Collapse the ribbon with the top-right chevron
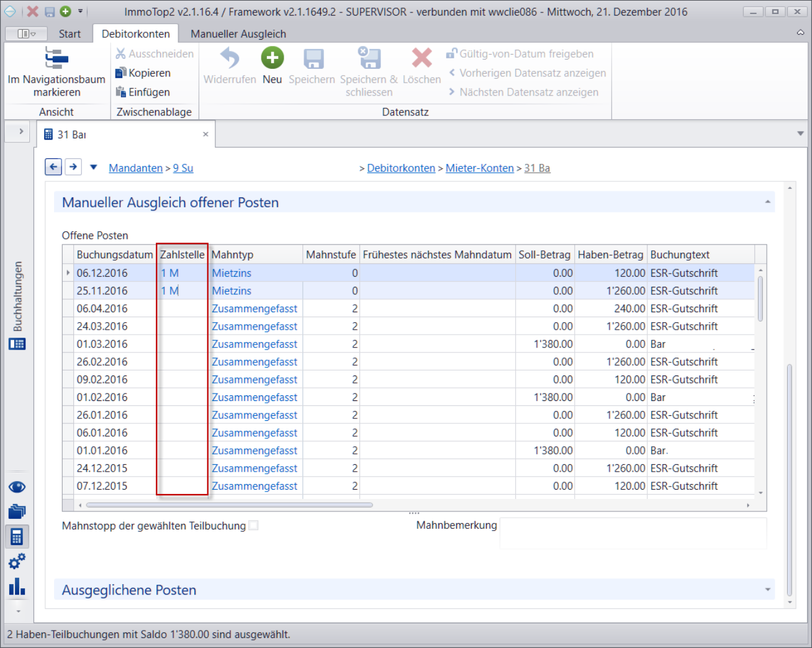The width and height of the screenshot is (812, 648). tap(800, 33)
